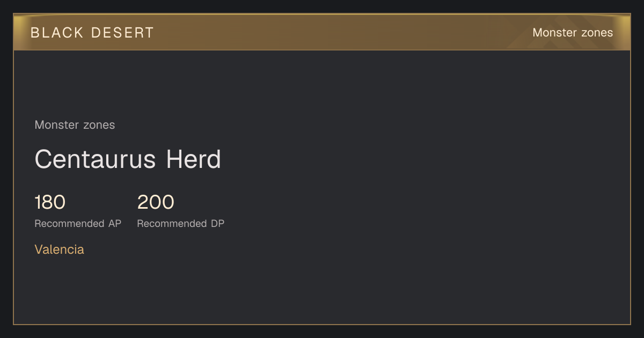Click the word BLACK in the logo

coord(57,33)
